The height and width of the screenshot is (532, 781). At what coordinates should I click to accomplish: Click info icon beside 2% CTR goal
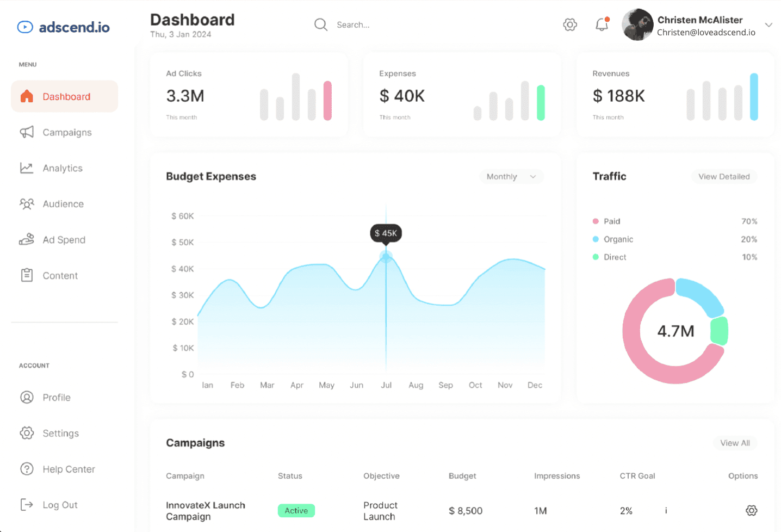pos(666,510)
